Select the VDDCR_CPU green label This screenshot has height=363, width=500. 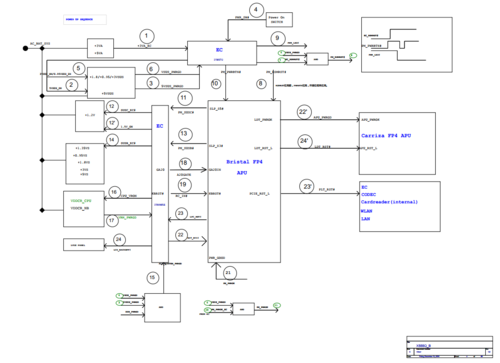[81, 201]
